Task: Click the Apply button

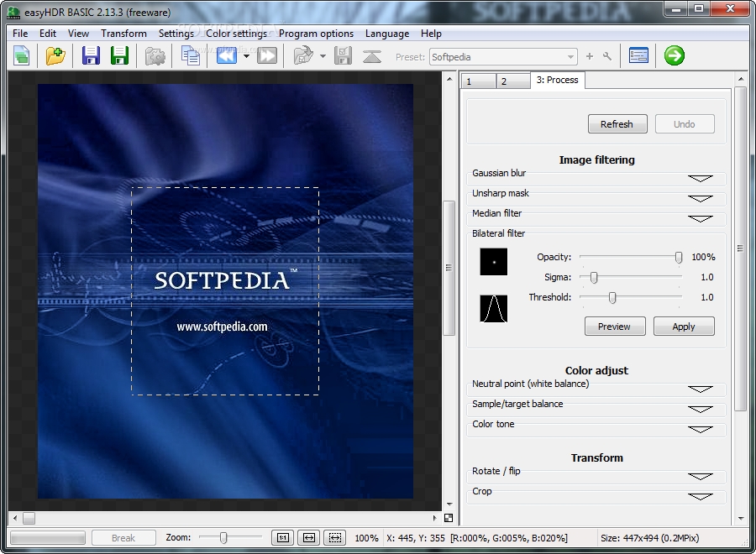Action: pos(684,327)
